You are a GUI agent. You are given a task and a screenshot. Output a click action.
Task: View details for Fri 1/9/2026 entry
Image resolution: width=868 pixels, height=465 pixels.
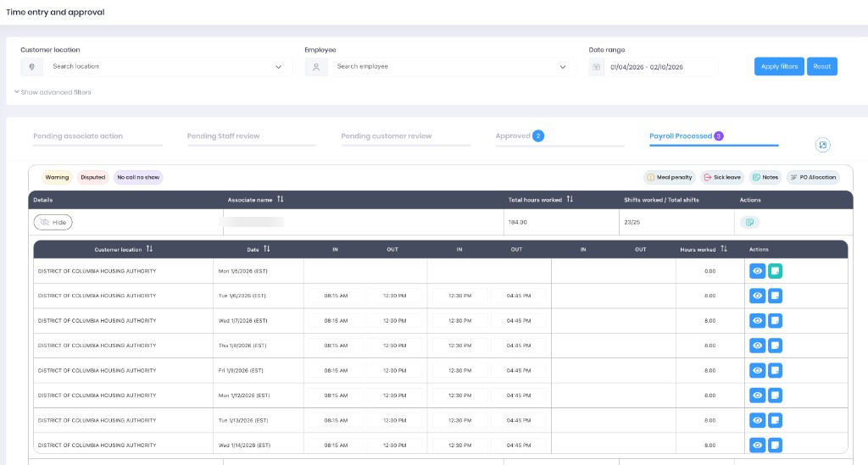pos(757,370)
